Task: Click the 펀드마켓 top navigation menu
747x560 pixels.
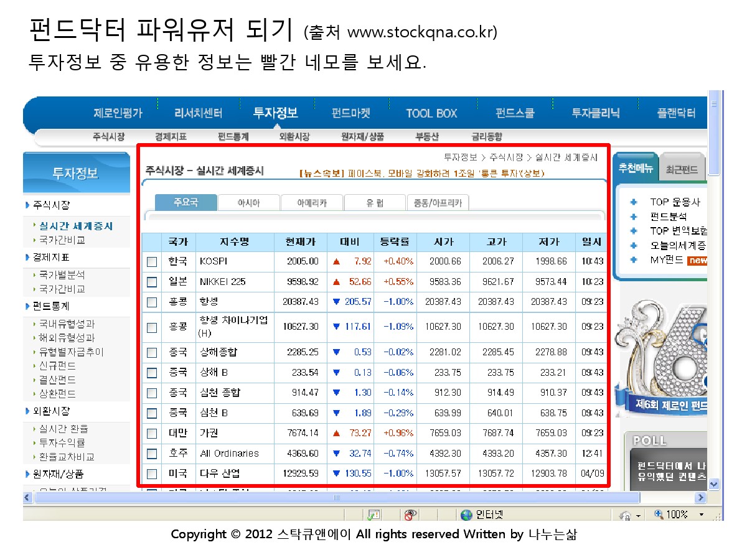Action: (x=350, y=113)
